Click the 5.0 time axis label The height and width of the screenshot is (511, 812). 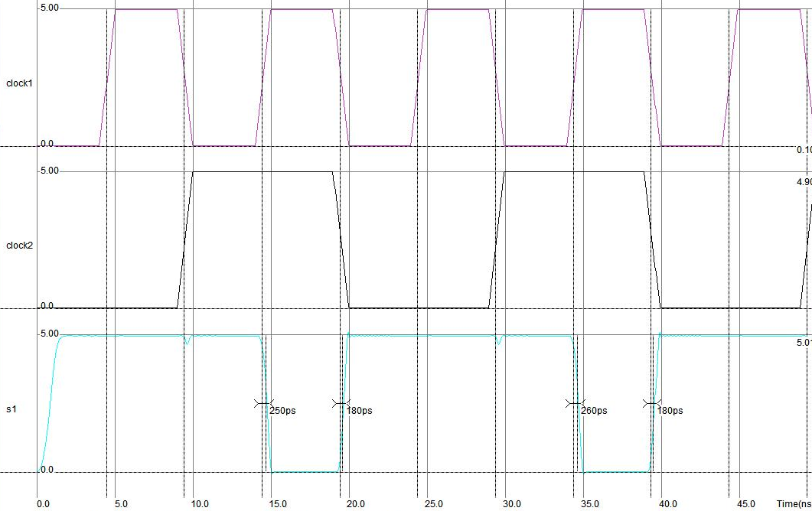121,504
